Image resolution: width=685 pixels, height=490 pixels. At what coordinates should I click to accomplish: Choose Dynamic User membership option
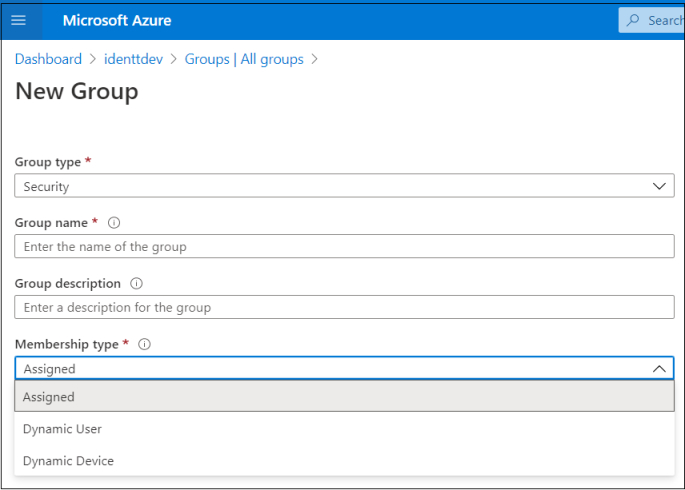click(x=344, y=429)
